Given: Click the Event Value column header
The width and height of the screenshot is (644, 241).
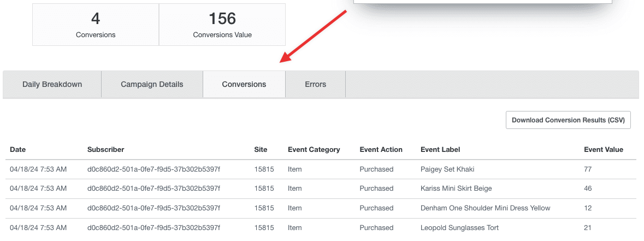Looking at the screenshot, I should (603, 149).
